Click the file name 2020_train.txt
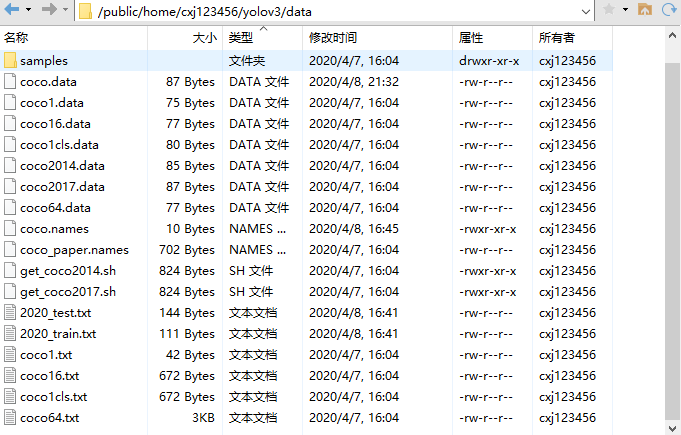The width and height of the screenshot is (681, 435). pos(58,334)
